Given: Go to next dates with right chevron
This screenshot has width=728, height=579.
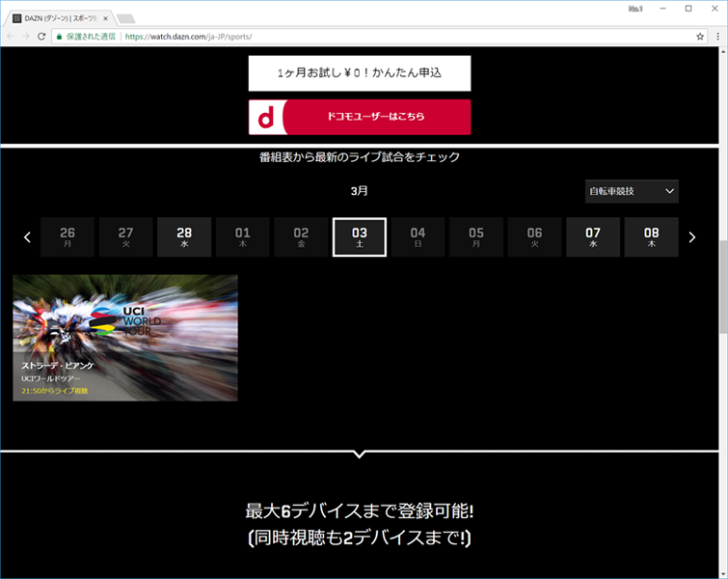Looking at the screenshot, I should click(x=692, y=237).
